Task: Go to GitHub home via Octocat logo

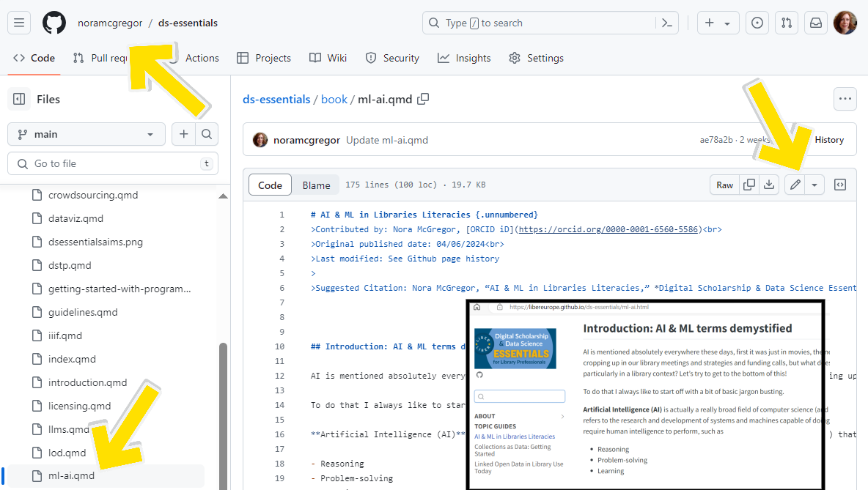Action: 54,23
